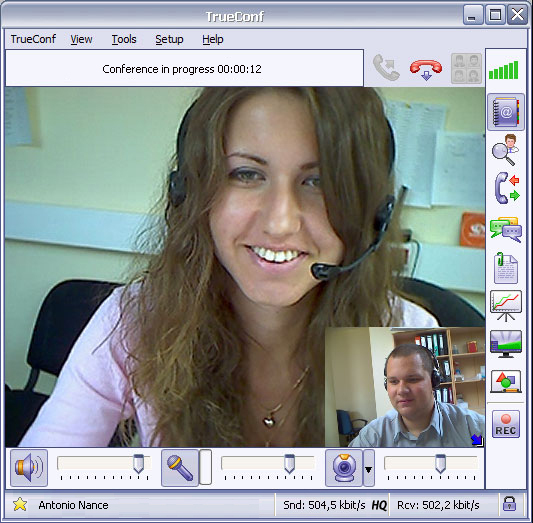Click the microphone level meter bar
The width and height of the screenshot is (533, 523).
(205, 467)
